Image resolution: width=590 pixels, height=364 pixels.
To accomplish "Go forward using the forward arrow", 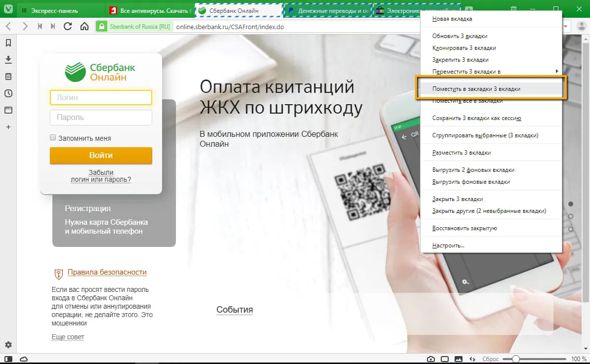I will click(25, 26).
